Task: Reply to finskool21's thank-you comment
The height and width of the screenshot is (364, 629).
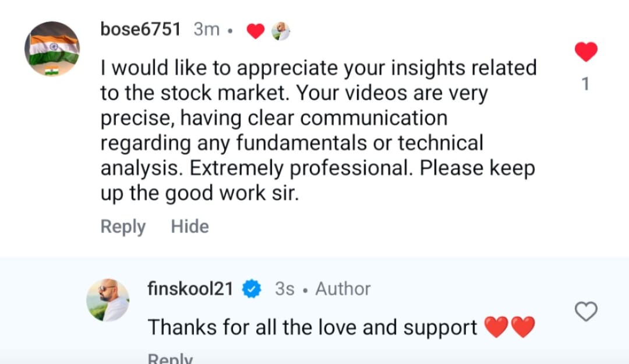Action: [170, 359]
